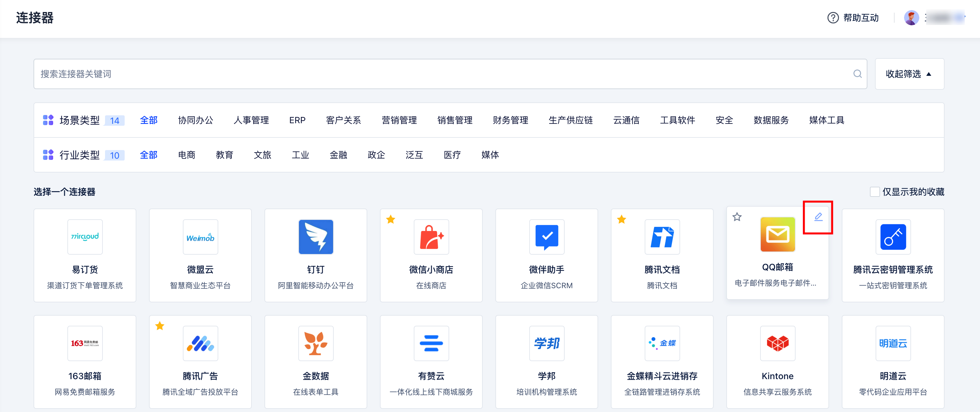Filter by 人事管理 scene
This screenshot has height=412, width=980.
pos(251,120)
